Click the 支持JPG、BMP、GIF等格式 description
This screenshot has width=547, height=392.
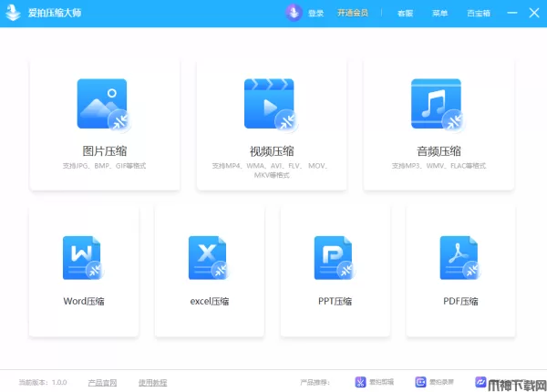click(x=104, y=166)
